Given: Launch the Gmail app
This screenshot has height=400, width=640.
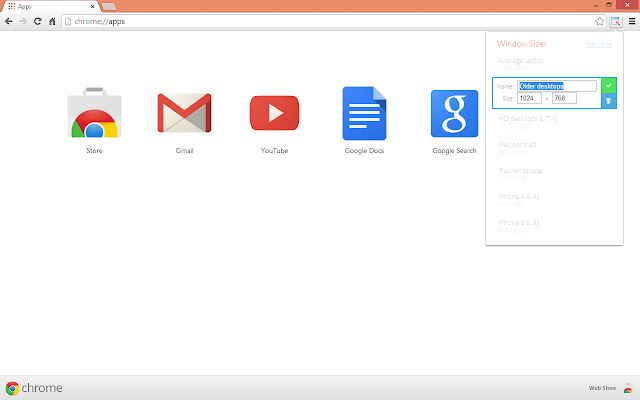Looking at the screenshot, I should click(184, 113).
